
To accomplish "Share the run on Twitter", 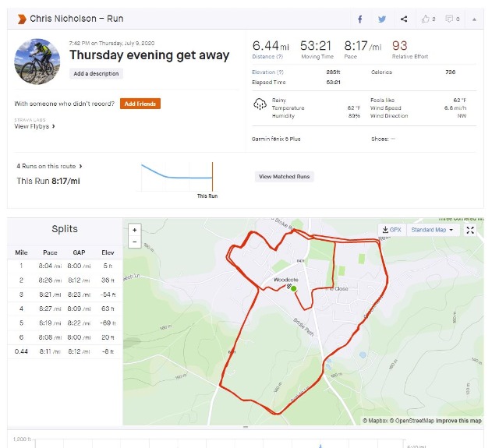I will [x=382, y=19].
